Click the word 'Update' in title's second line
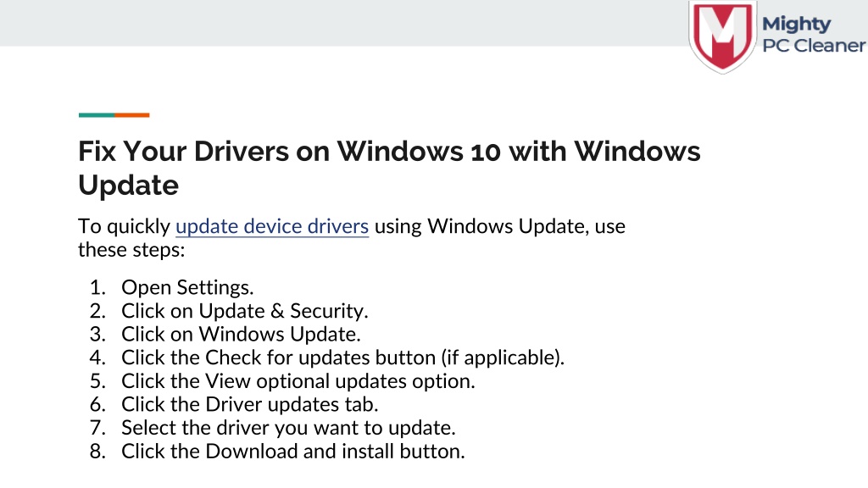 pyautogui.click(x=129, y=186)
